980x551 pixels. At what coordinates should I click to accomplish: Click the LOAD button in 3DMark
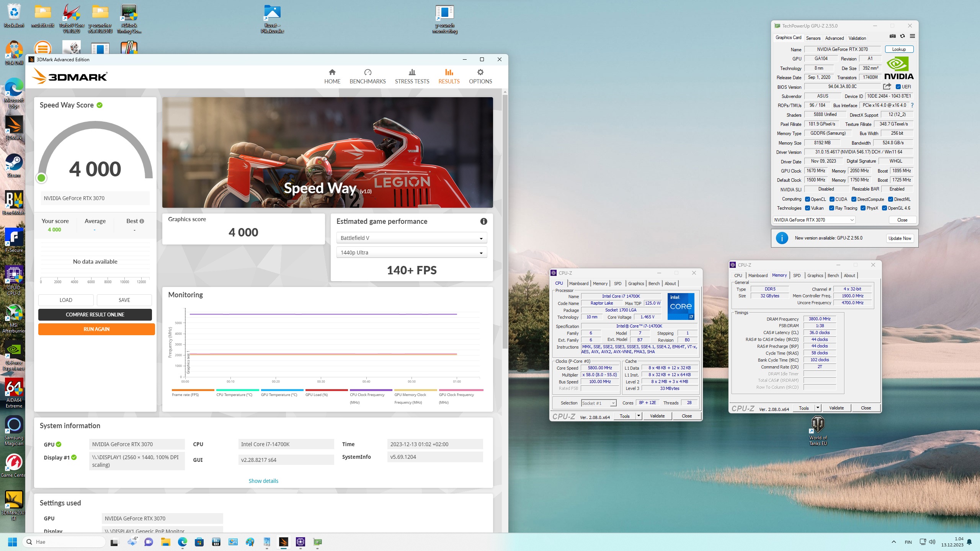coord(66,300)
